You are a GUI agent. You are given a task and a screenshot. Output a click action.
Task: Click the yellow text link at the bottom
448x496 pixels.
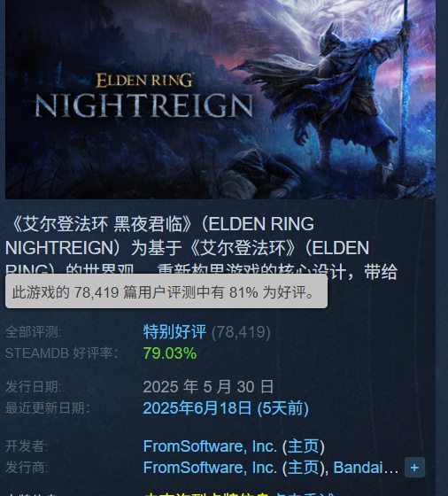239,494
